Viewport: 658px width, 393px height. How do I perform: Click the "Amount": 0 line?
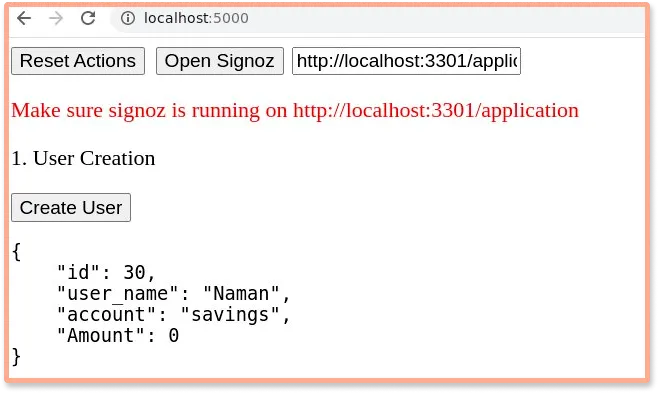(118, 335)
